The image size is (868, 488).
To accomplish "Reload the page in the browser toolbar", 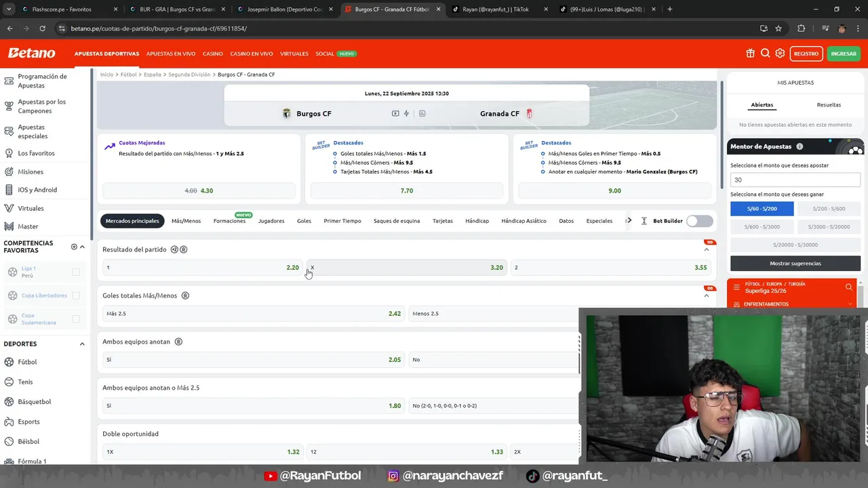I will (42, 28).
